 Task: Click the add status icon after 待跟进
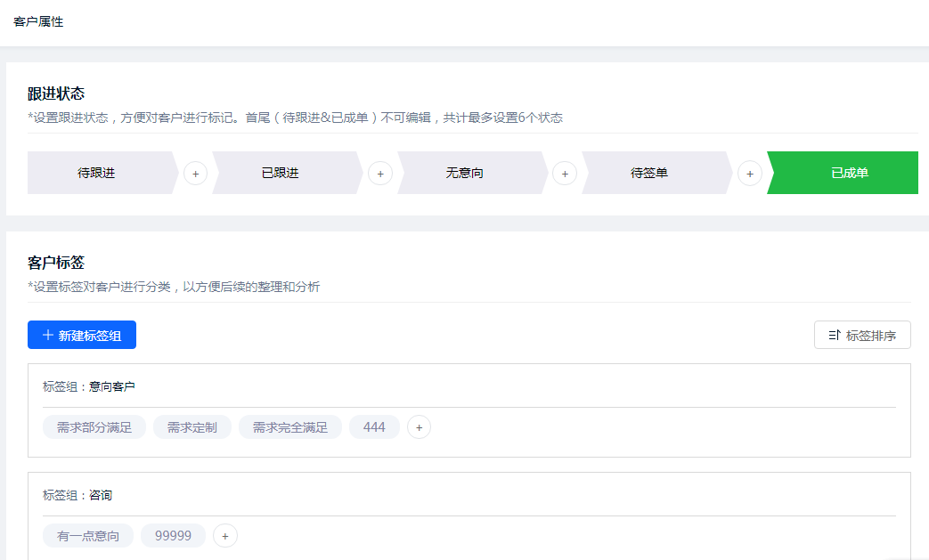click(x=195, y=173)
